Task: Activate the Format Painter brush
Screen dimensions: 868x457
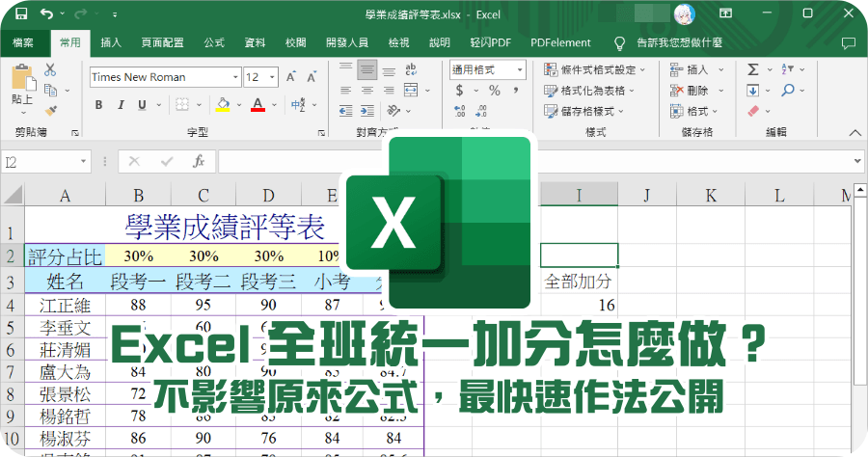Action: 50,111
